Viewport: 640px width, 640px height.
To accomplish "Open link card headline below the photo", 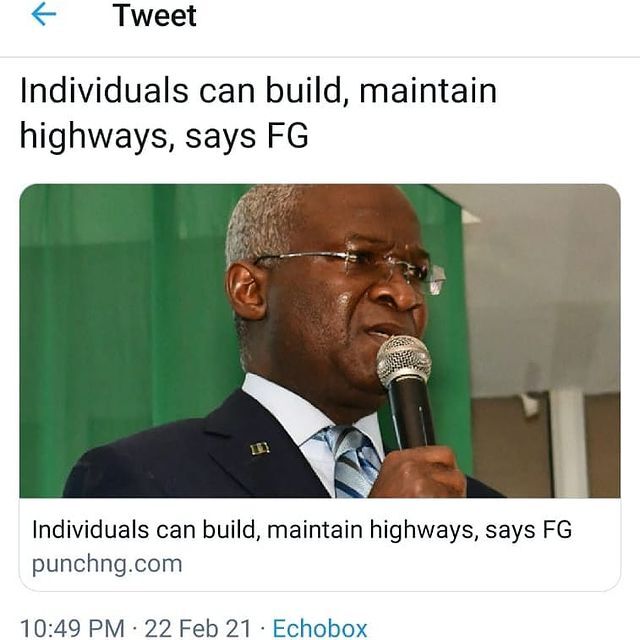I will pos(302,530).
